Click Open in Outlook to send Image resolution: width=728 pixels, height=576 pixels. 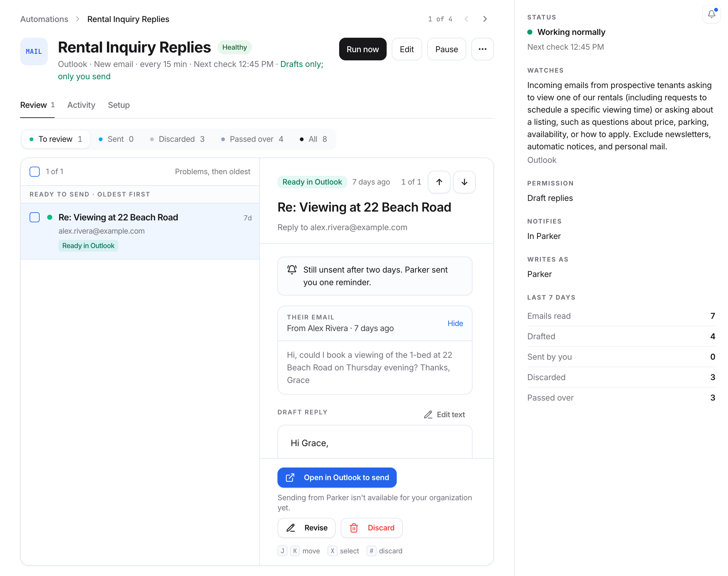tap(337, 478)
